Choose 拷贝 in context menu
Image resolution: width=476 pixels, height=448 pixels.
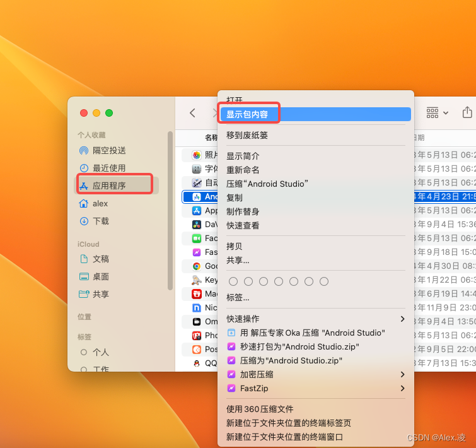(x=316, y=246)
